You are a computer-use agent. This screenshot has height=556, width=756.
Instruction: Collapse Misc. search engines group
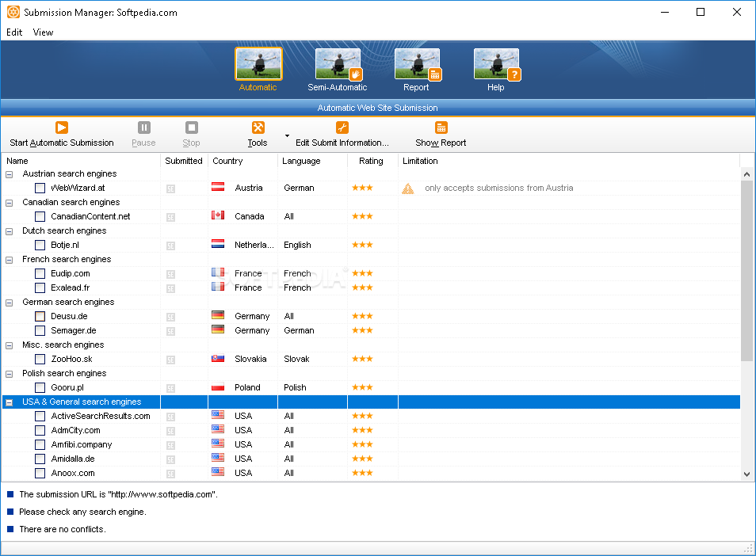point(10,345)
